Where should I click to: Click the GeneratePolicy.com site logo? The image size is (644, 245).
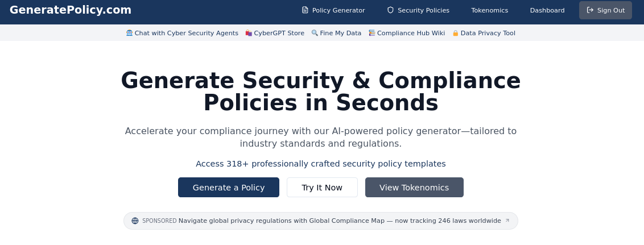pos(71,10)
